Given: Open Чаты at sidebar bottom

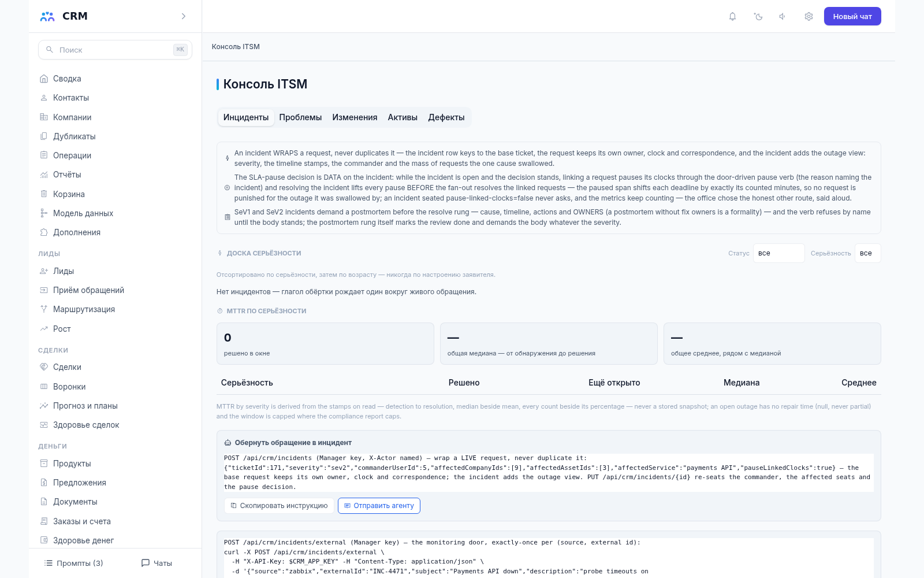Looking at the screenshot, I should (157, 563).
